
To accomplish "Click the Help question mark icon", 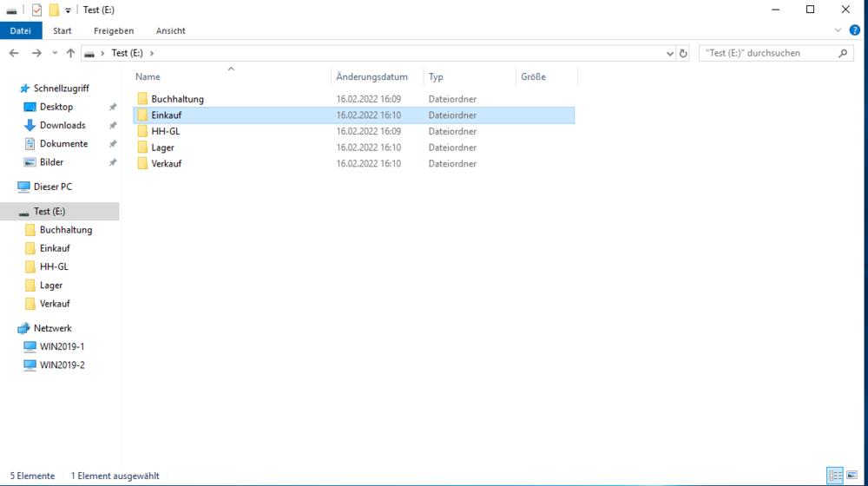I will pyautogui.click(x=855, y=30).
